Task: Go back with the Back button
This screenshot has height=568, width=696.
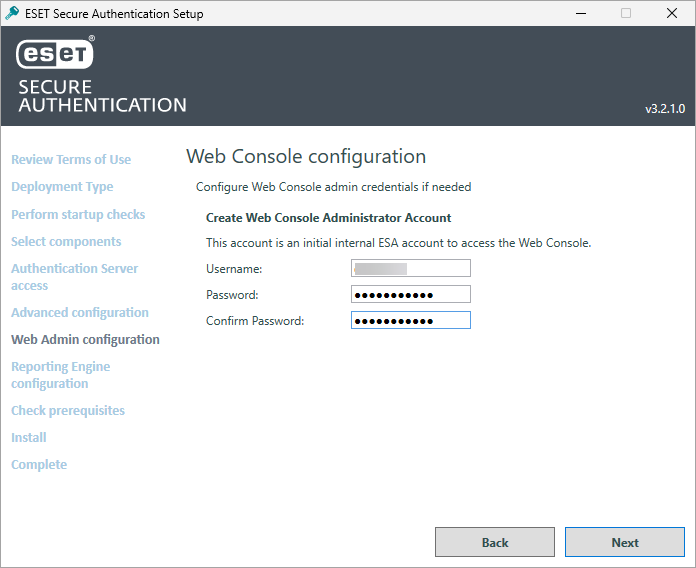Action: point(495,542)
